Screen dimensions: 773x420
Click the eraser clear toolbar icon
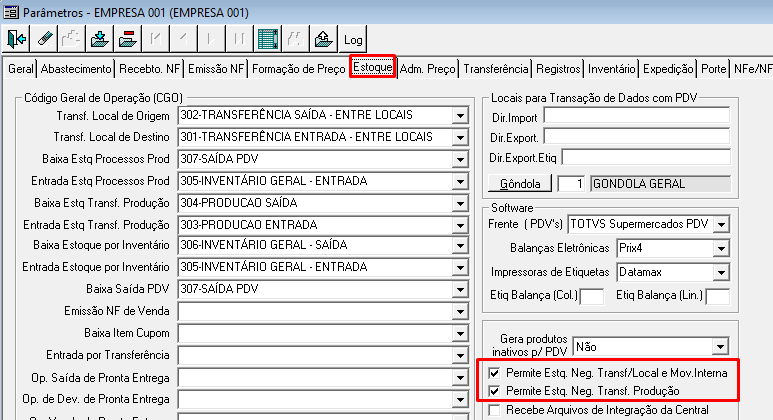click(x=44, y=39)
